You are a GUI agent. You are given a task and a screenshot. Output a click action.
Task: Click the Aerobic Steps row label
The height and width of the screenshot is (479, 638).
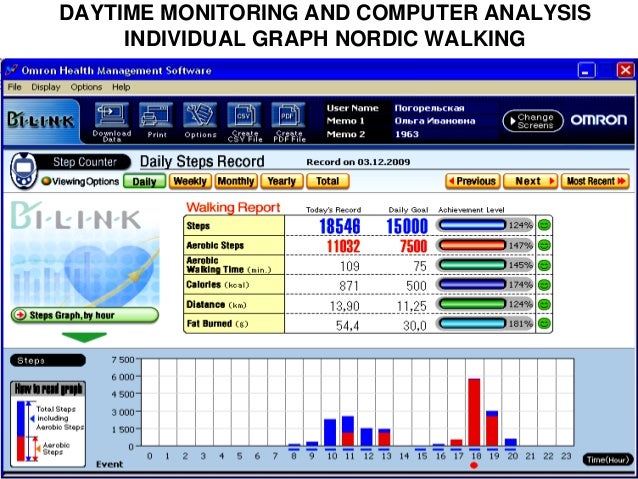click(215, 245)
